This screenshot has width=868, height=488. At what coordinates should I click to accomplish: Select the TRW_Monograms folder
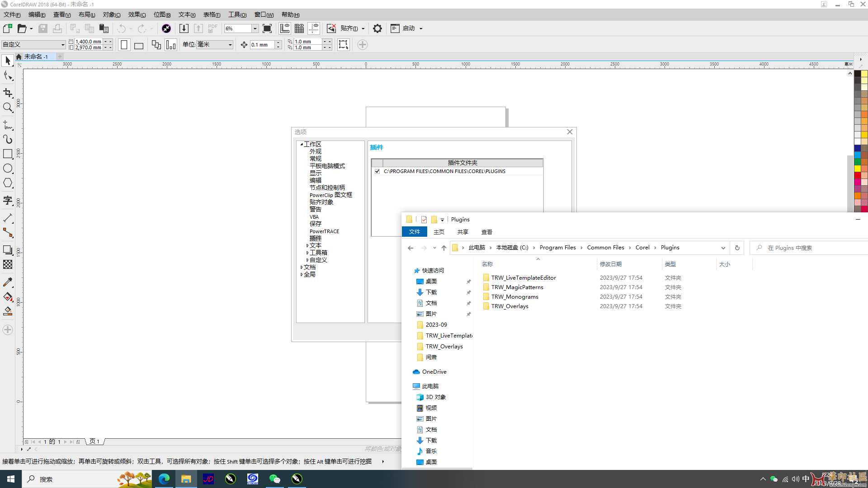pos(514,297)
